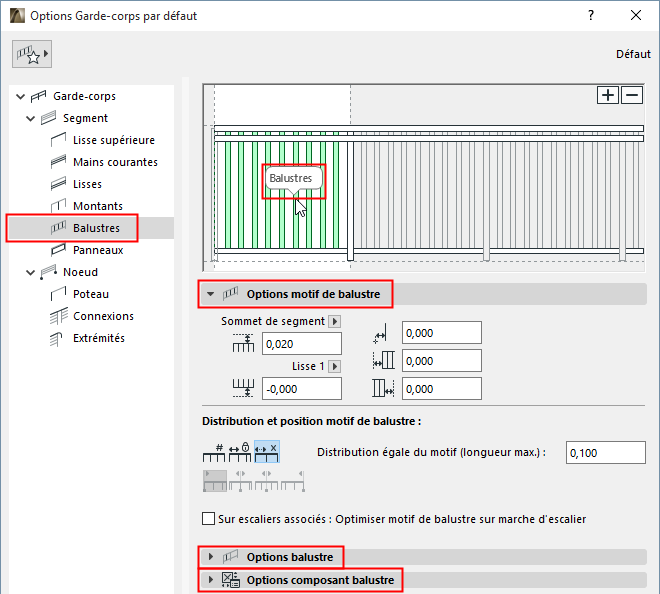
Task: Click the Défaut label
Action: [x=633, y=54]
